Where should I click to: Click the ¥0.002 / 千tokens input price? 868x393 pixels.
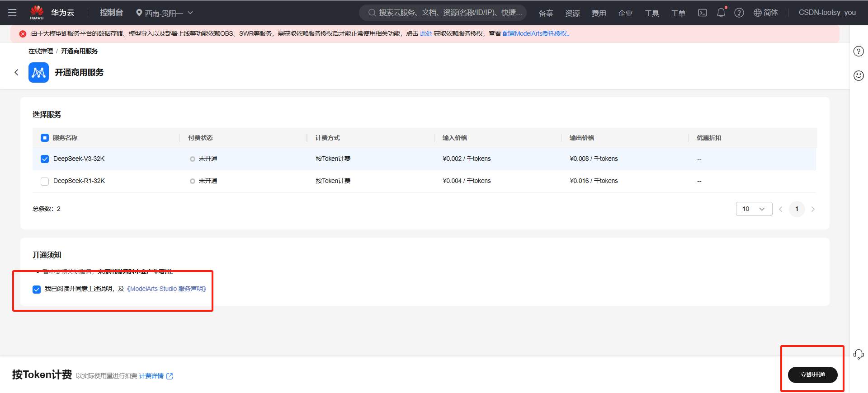click(467, 159)
